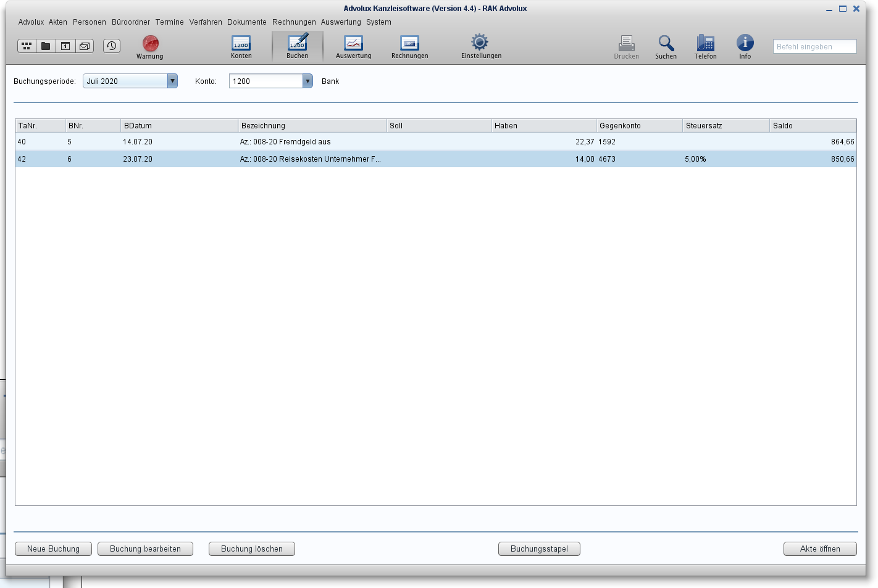This screenshot has width=878, height=588.
Task: Sort by the Bezeichnung column header
Action: [312, 126]
